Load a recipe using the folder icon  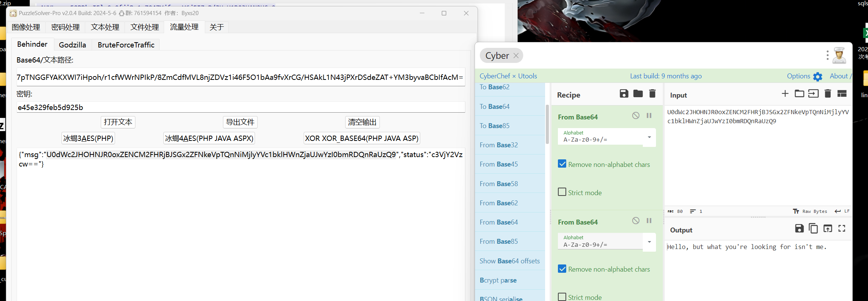point(638,93)
